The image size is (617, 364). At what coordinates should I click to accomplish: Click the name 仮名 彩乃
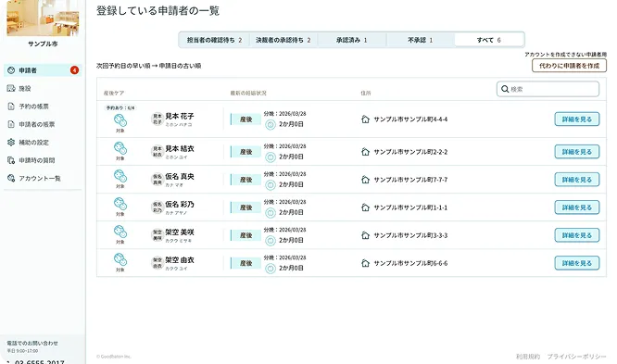180,205
